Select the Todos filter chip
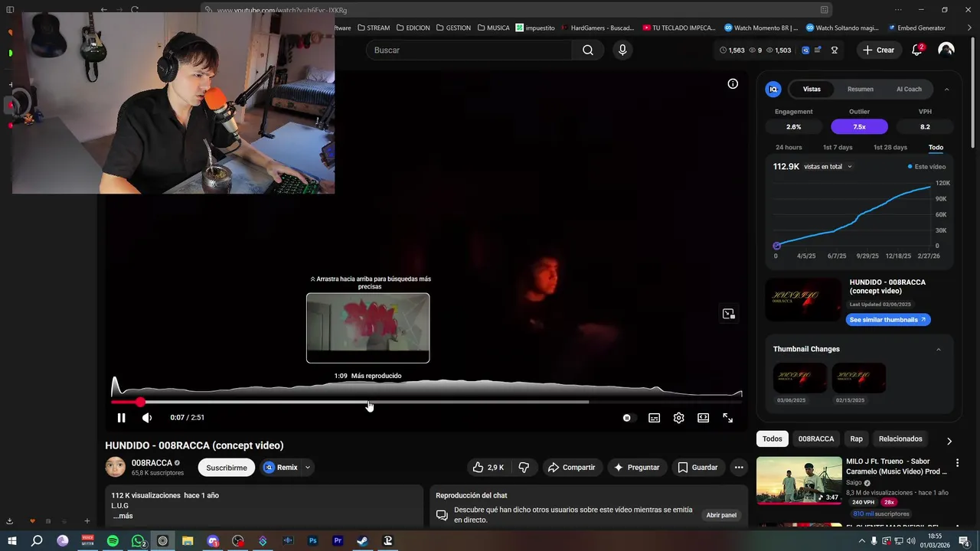 pos(773,439)
